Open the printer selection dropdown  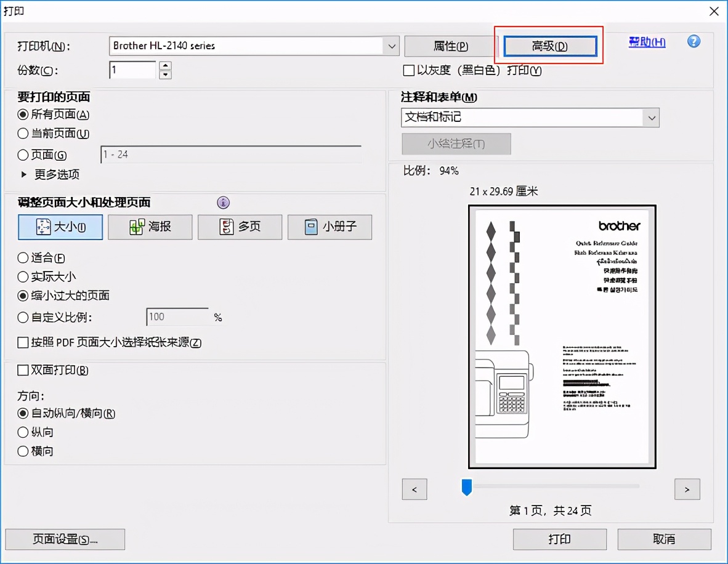(x=391, y=46)
